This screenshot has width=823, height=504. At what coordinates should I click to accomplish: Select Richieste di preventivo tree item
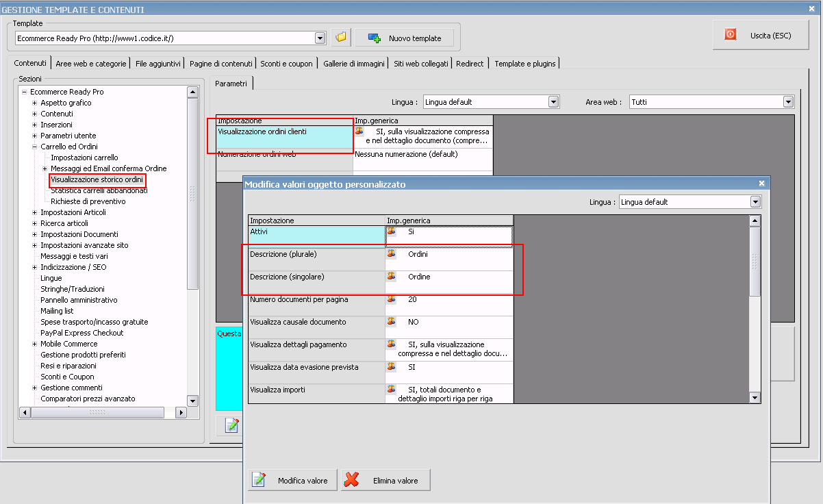click(88, 201)
